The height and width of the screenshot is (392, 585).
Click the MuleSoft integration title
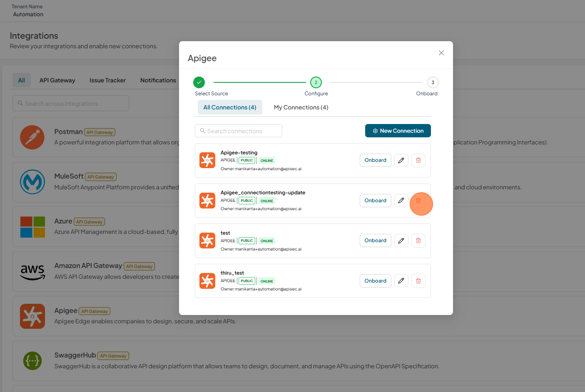click(69, 176)
